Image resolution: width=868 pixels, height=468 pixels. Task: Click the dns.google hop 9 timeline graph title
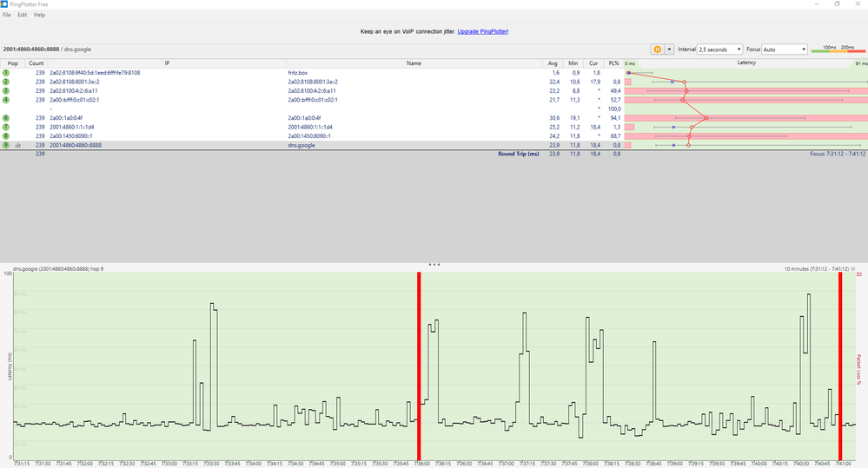click(58, 269)
